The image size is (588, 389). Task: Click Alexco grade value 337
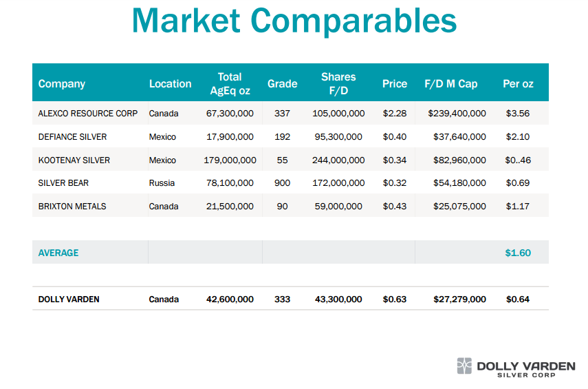(x=283, y=114)
